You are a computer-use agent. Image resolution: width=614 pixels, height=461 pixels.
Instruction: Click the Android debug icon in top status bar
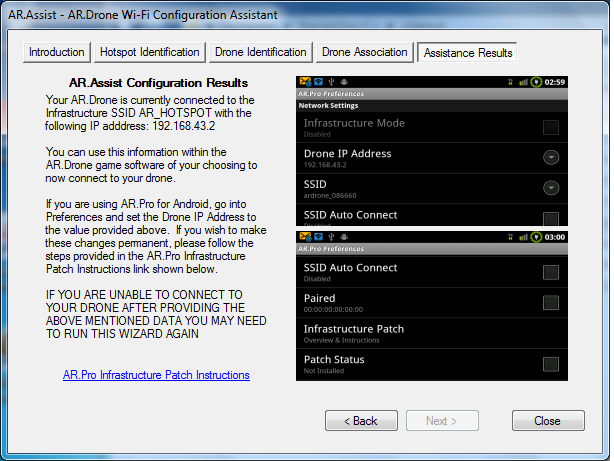(344, 82)
